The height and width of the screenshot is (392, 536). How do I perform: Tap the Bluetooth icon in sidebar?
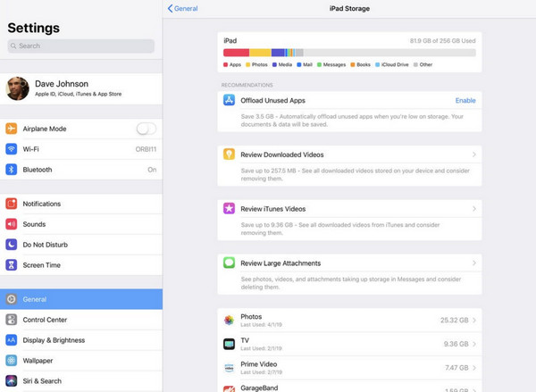click(x=12, y=170)
